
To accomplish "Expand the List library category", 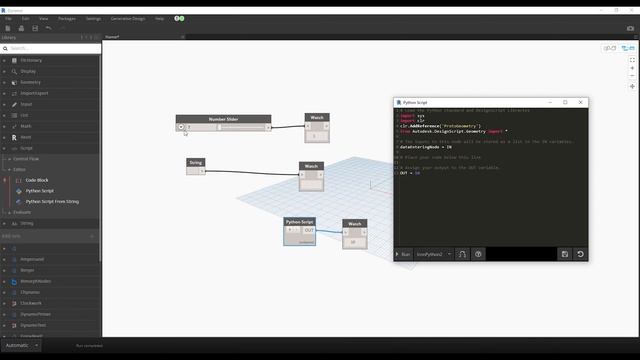I will click(x=4, y=116).
